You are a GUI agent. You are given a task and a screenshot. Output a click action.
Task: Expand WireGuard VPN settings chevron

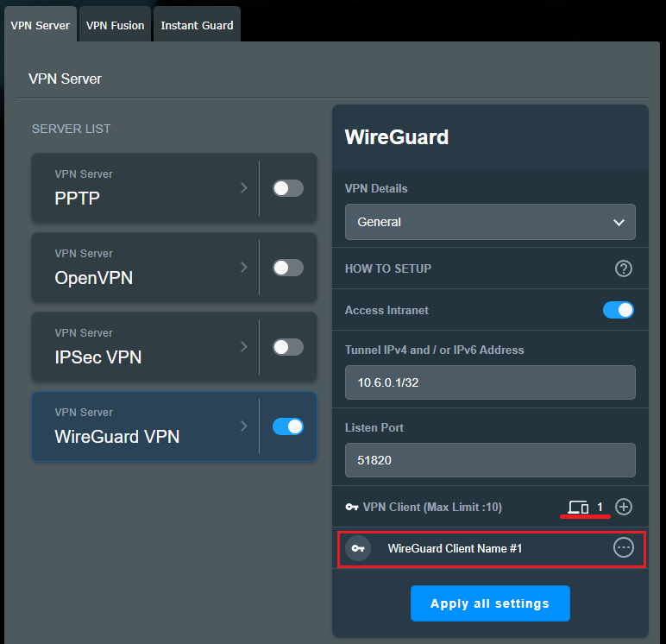point(244,426)
